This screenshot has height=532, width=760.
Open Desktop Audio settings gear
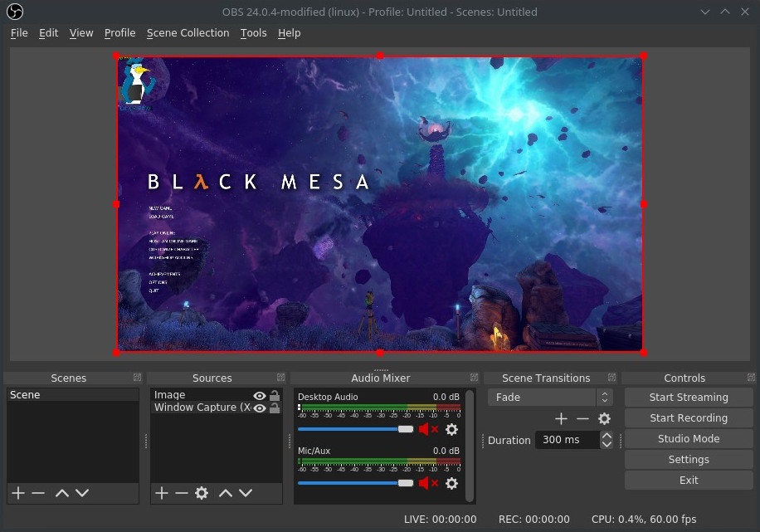pos(451,429)
